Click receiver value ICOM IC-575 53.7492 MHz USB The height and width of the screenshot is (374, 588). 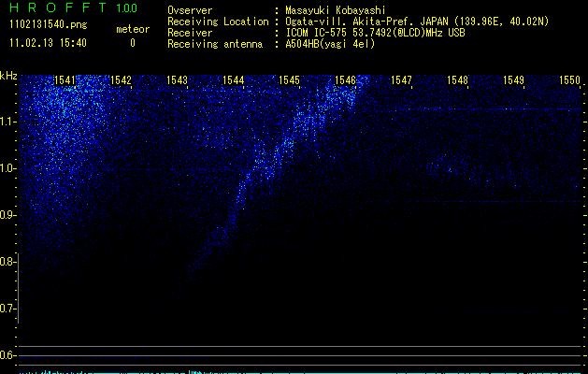375,33
